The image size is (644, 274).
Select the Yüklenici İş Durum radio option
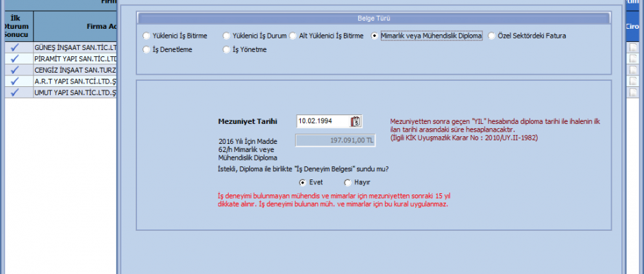(x=227, y=36)
